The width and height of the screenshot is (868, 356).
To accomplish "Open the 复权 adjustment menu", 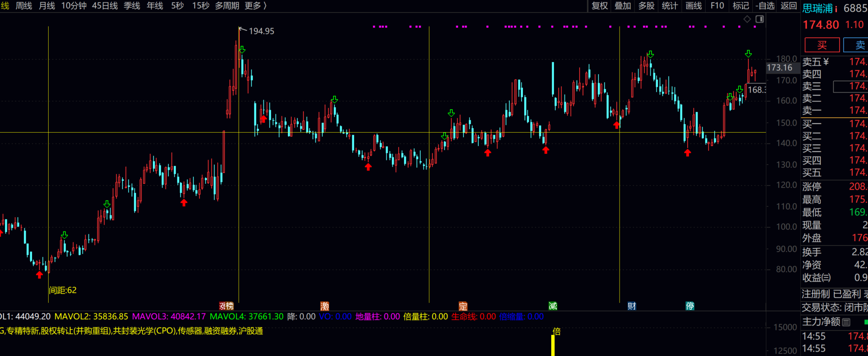I will tap(599, 6).
